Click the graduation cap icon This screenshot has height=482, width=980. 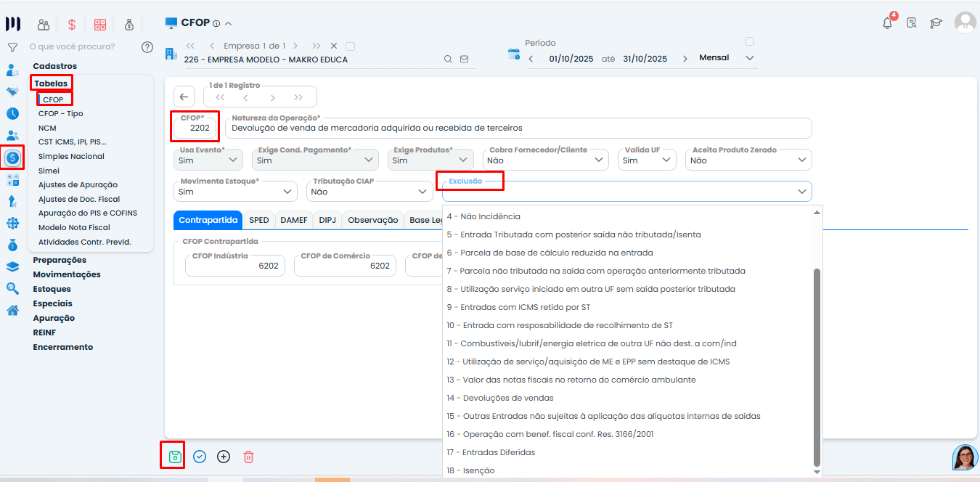[936, 23]
